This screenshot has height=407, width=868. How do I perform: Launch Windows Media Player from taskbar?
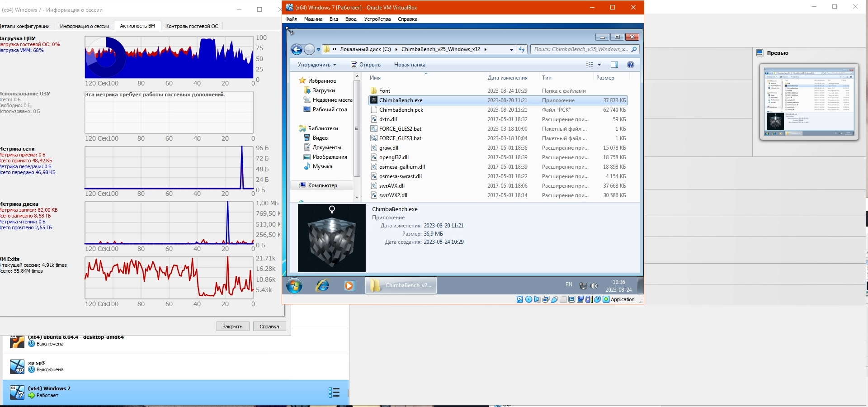click(x=349, y=285)
